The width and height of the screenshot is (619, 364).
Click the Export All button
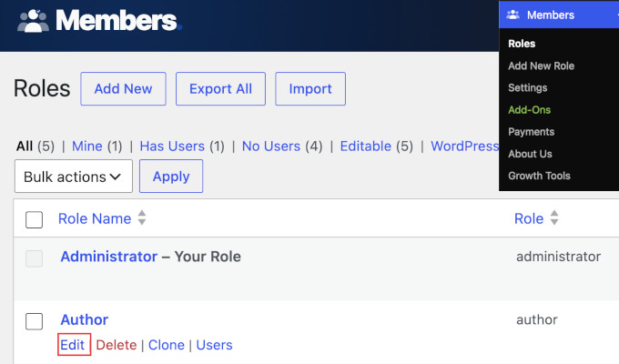click(220, 89)
